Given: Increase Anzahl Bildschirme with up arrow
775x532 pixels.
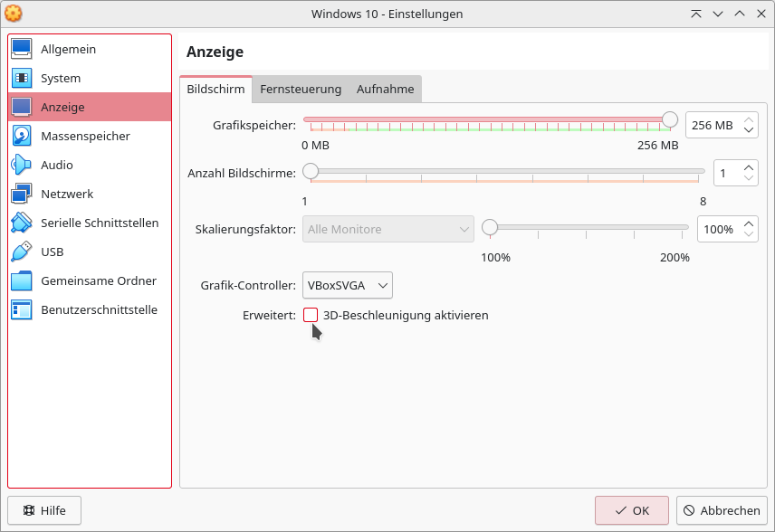Looking at the screenshot, I should coord(749,168).
